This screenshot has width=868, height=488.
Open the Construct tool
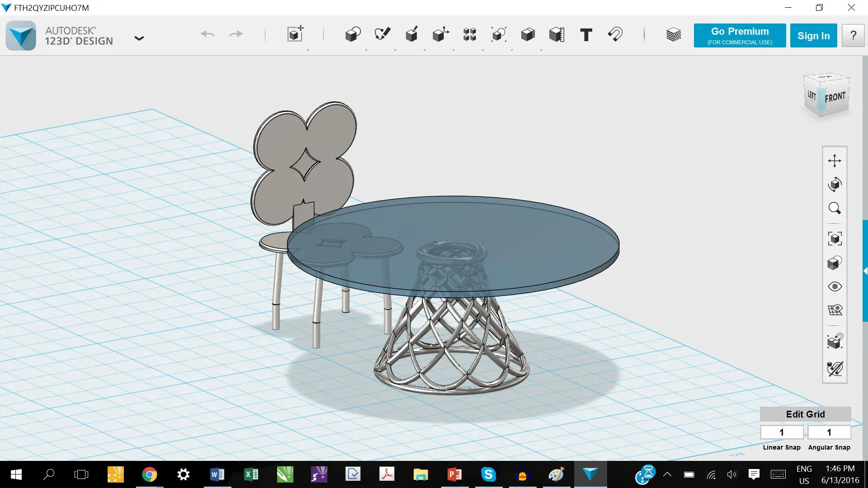point(411,34)
